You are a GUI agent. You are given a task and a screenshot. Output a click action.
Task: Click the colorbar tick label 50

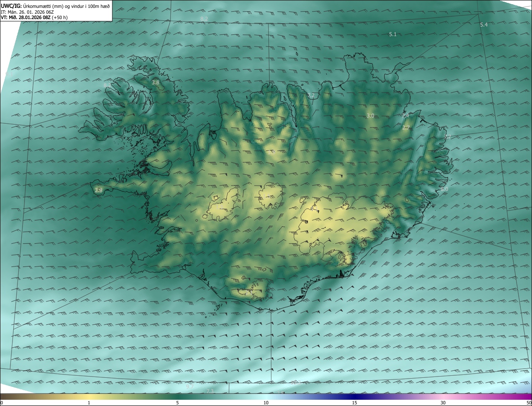(x=529, y=403)
